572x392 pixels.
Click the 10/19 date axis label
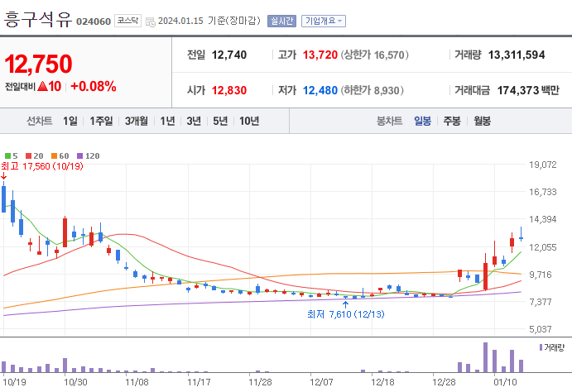[15, 382]
